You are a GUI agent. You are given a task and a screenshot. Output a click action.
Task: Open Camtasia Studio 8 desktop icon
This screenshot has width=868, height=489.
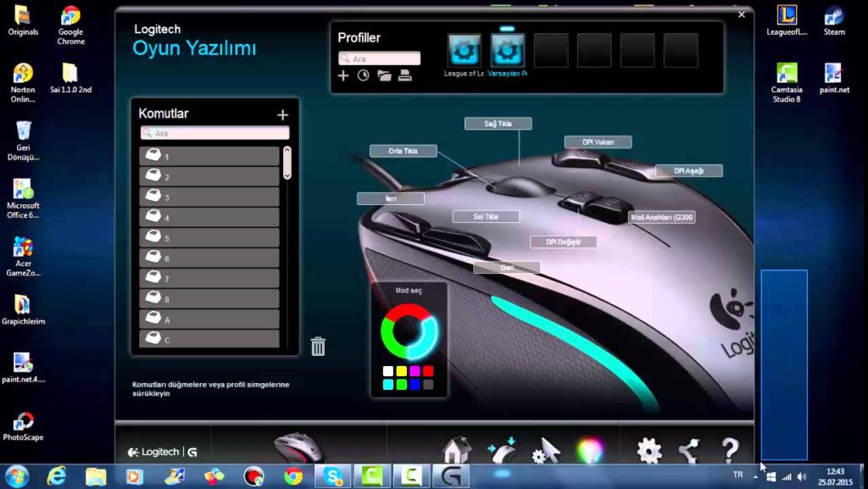point(787,82)
